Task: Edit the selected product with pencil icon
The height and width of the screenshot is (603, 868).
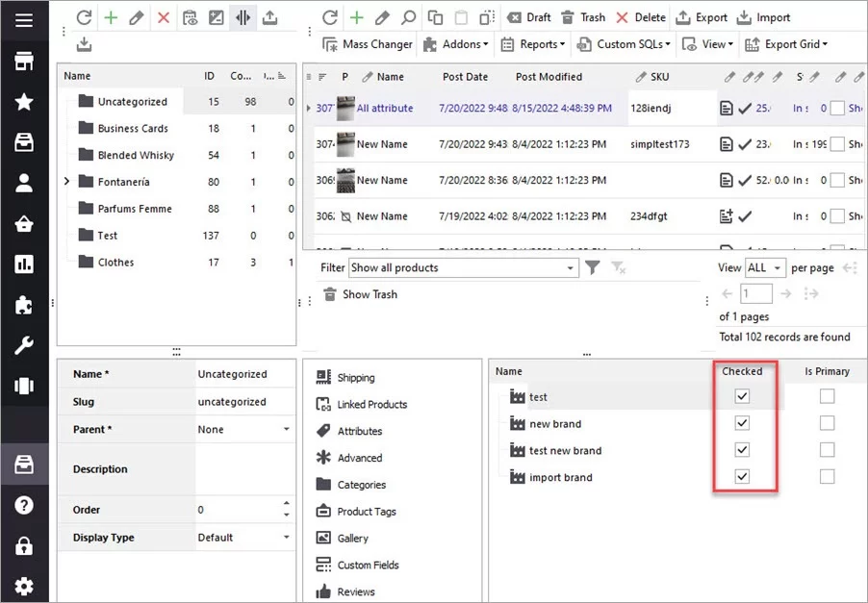Action: tap(381, 16)
